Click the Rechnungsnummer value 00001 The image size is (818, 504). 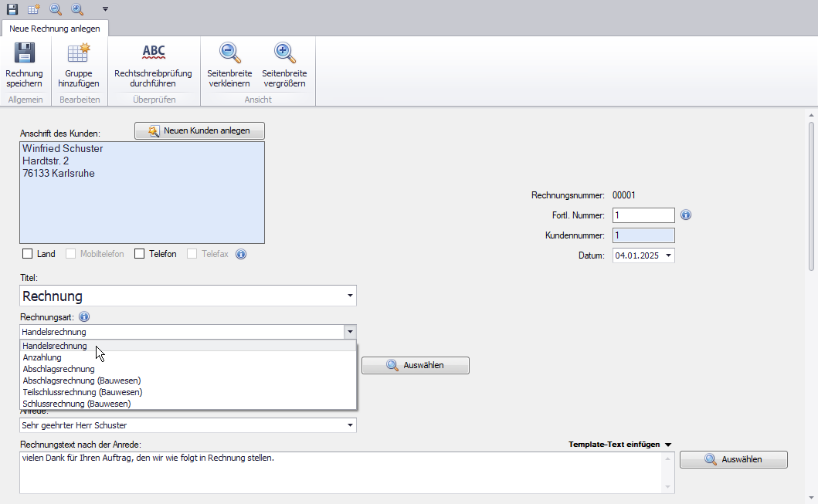624,195
